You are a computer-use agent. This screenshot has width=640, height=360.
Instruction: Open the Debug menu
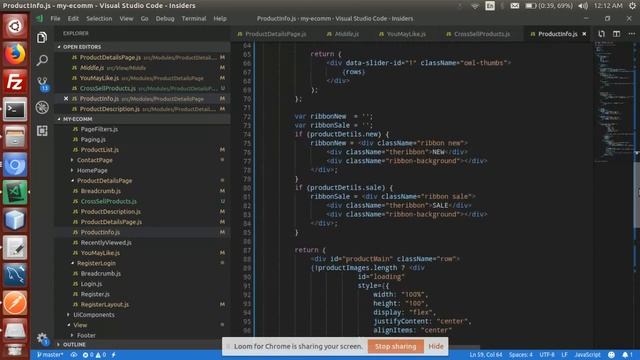pos(165,18)
